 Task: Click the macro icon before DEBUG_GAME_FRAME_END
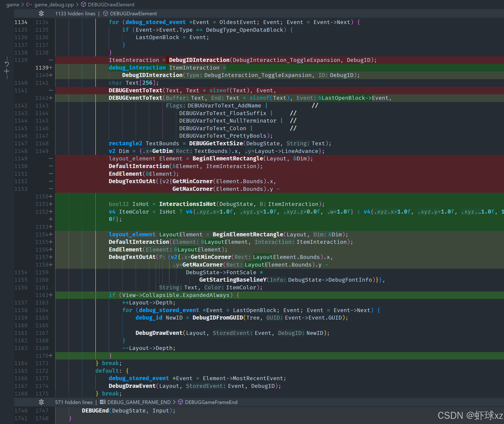point(103,402)
